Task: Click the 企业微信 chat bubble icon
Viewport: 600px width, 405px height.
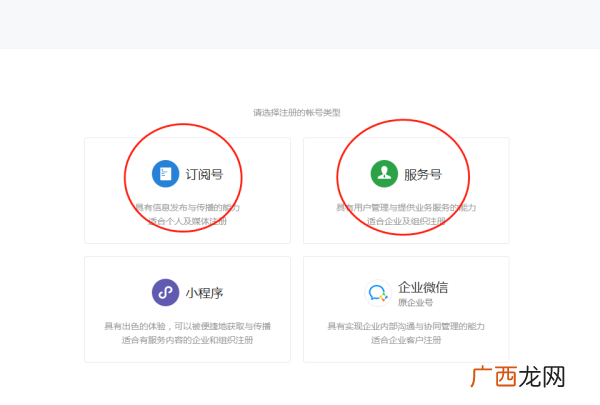Action: [x=378, y=293]
